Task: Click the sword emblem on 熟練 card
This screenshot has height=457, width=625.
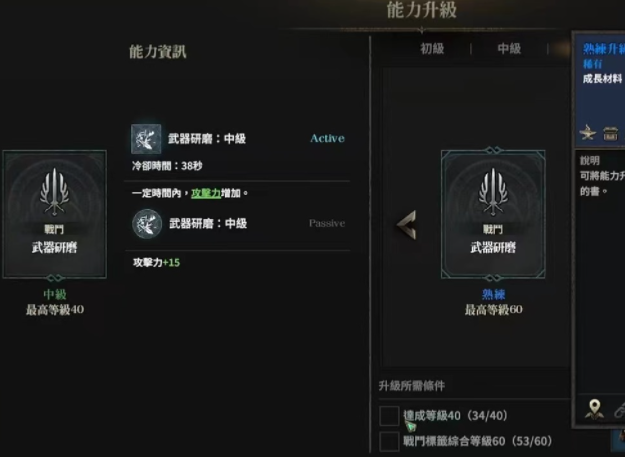Action: point(493,192)
